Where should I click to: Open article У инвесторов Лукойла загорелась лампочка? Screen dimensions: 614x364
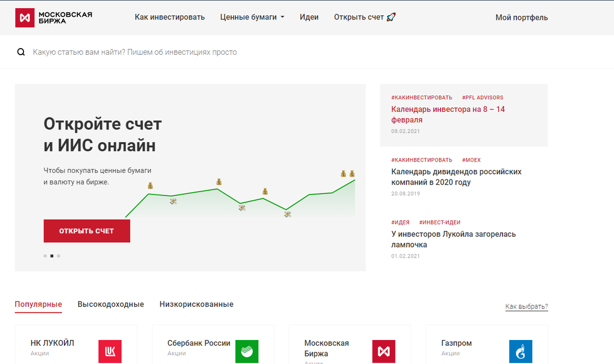coord(453,239)
